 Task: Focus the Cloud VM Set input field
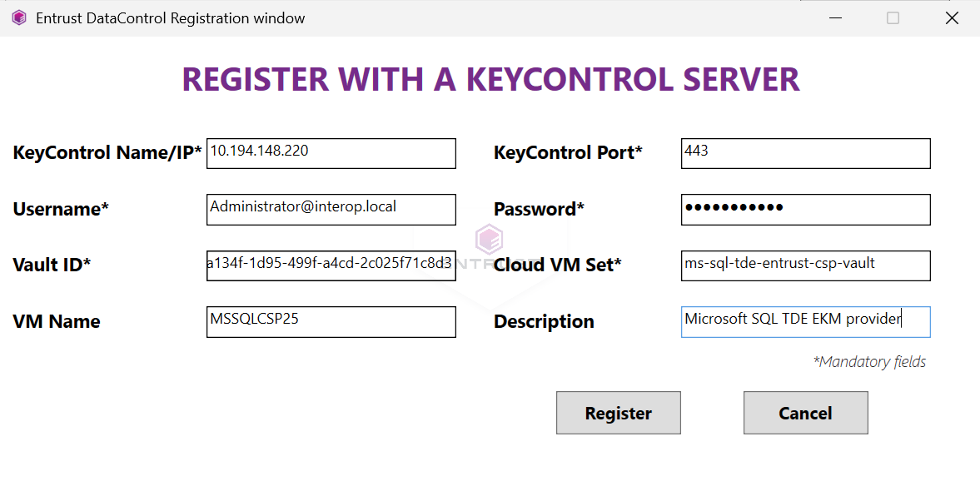[x=805, y=265]
